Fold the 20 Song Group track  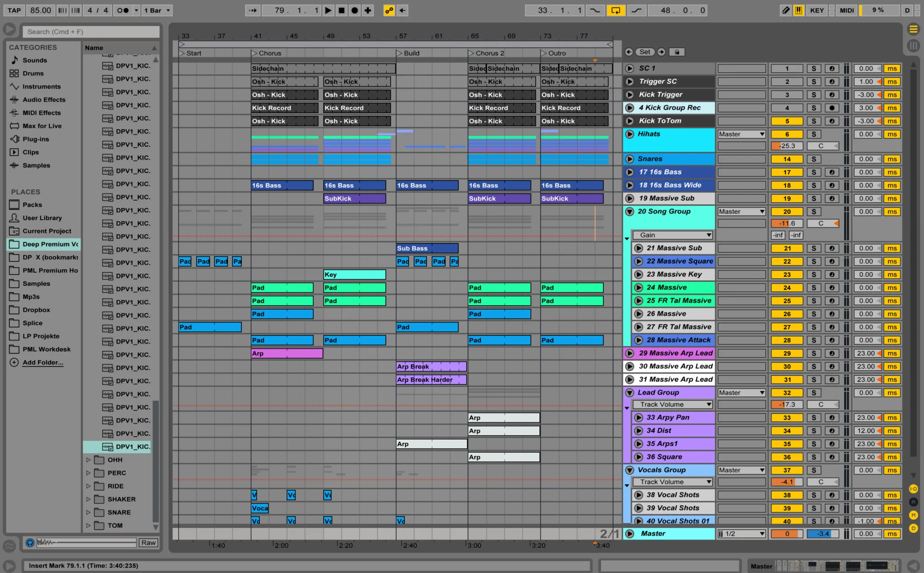[x=630, y=211]
